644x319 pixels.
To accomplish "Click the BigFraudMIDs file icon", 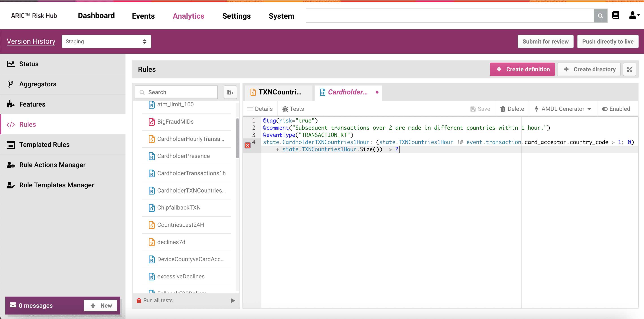I will coord(151,122).
